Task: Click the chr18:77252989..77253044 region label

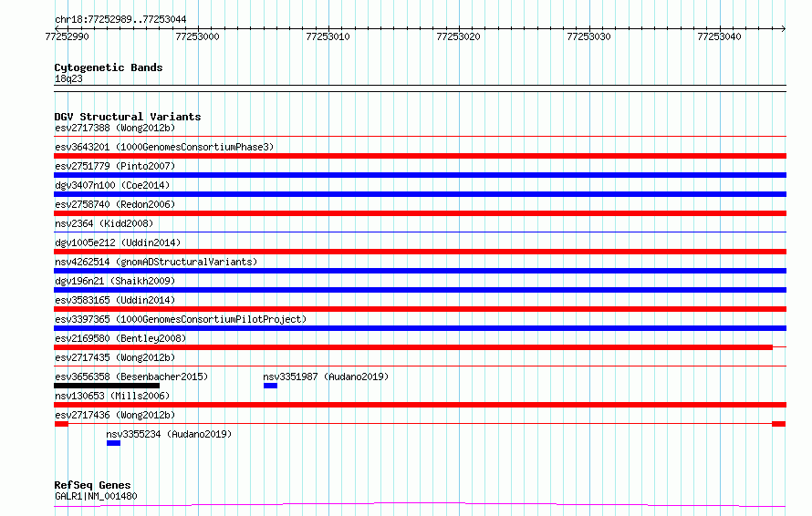Action: (x=120, y=19)
